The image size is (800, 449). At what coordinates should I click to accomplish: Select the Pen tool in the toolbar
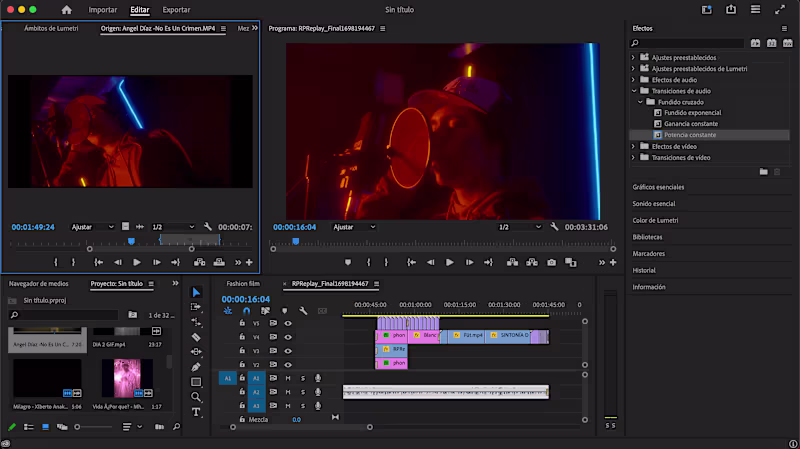click(x=196, y=367)
